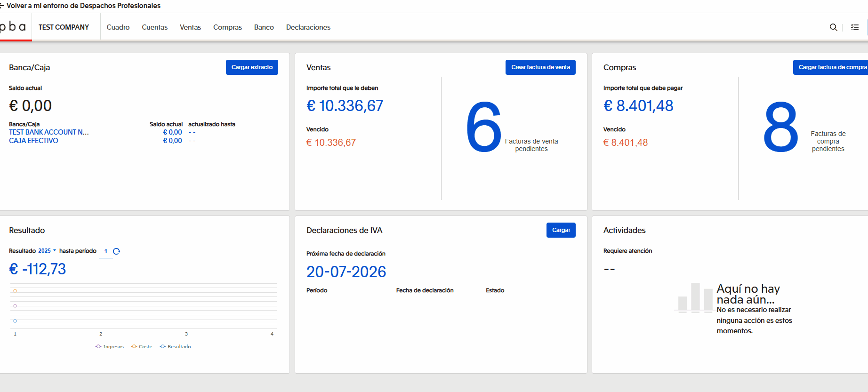
Task: Open TEST BANK ACCOUNT link
Action: [49, 132]
